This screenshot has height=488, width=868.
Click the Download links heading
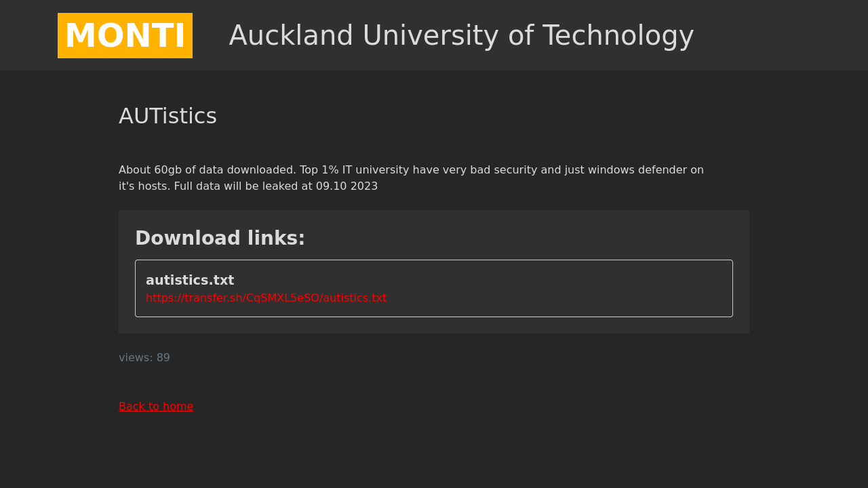pyautogui.click(x=220, y=239)
